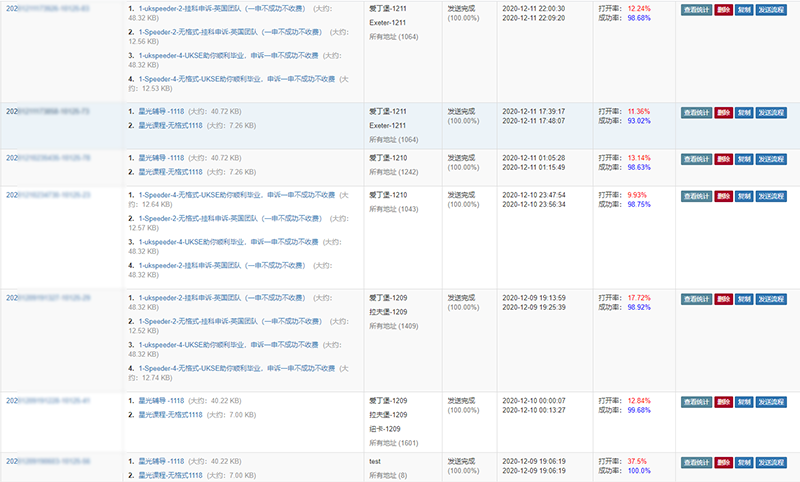Click 发送流程 for the 17.72% open-rate row
The width and height of the screenshot is (800, 482).
pos(772,299)
